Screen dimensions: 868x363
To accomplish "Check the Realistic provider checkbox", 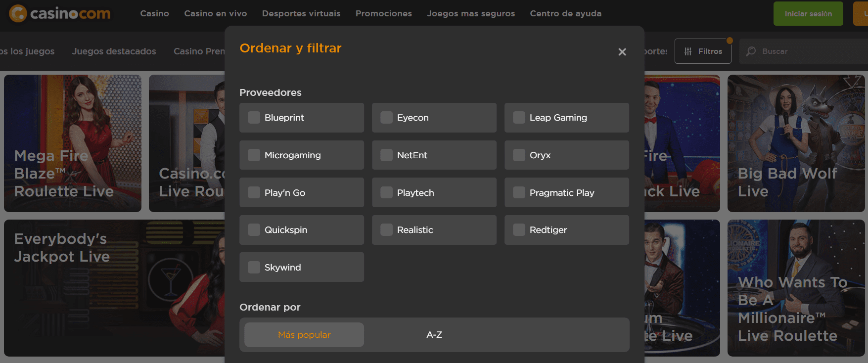I will [x=386, y=230].
